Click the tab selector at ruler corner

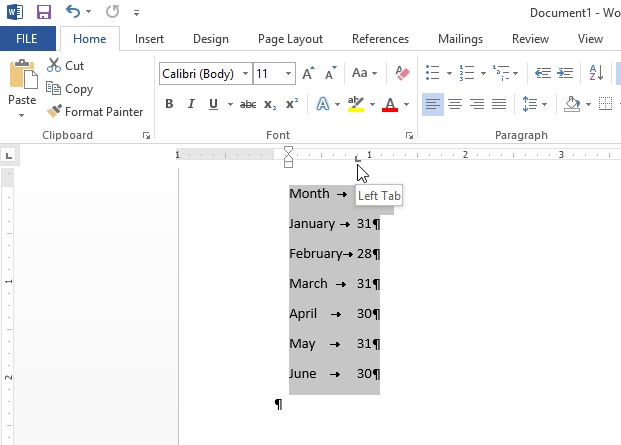point(8,155)
